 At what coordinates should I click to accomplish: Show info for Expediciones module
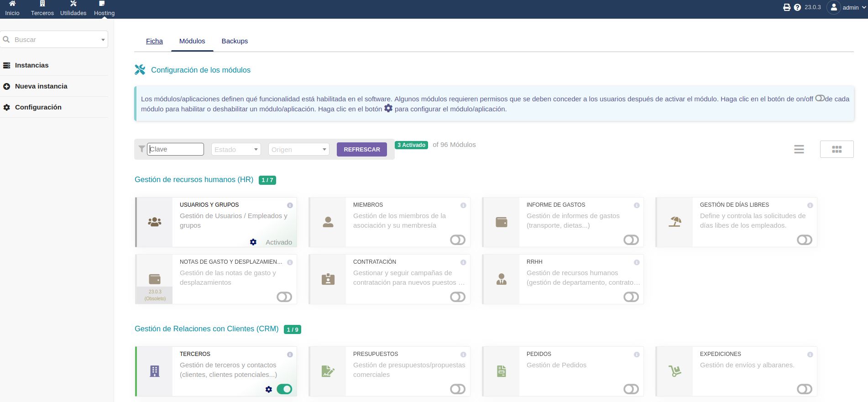pyautogui.click(x=810, y=355)
